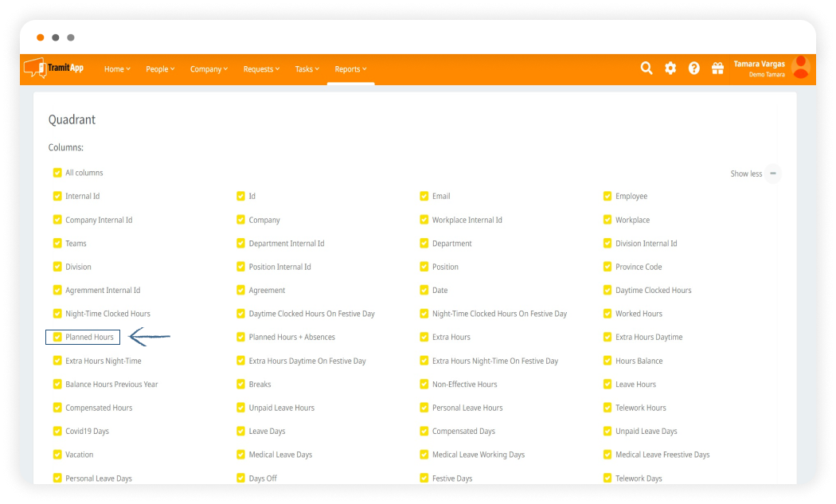Disable the Email column checkbox
Viewport: 836px width, 504px height.
point(424,196)
